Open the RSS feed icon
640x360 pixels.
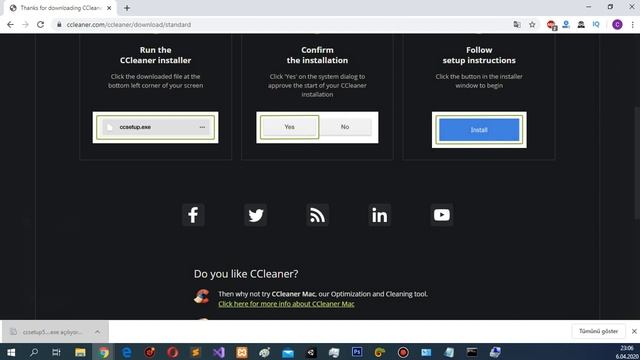318,215
